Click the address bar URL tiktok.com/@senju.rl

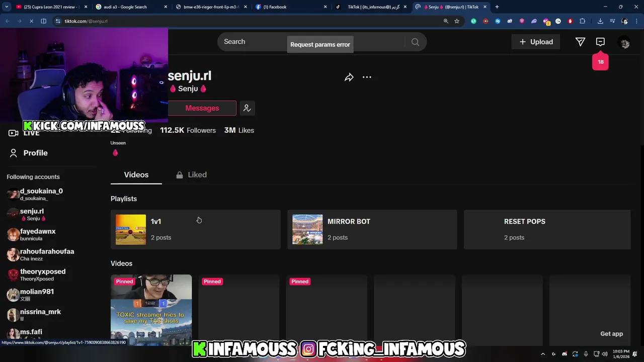[86, 21]
